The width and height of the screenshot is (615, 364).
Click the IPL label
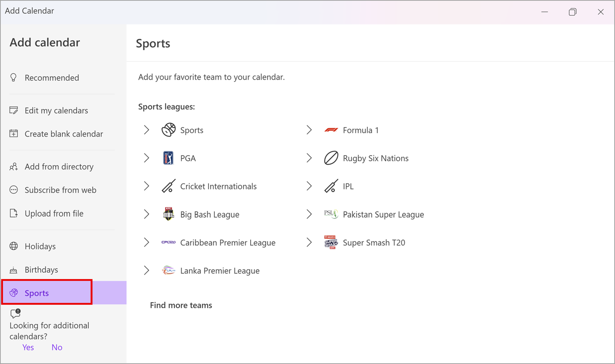click(x=348, y=186)
